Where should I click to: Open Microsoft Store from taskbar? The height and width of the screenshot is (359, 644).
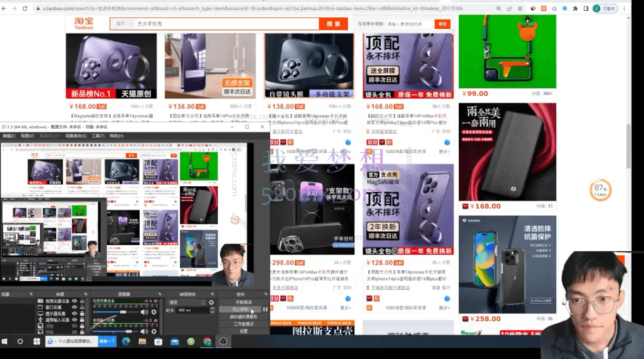[158, 341]
